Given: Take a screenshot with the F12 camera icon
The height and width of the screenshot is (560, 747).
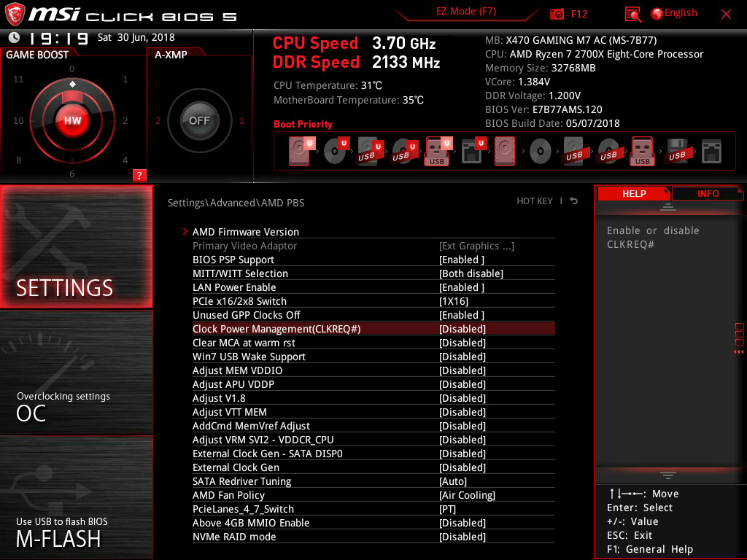Looking at the screenshot, I should (557, 14).
